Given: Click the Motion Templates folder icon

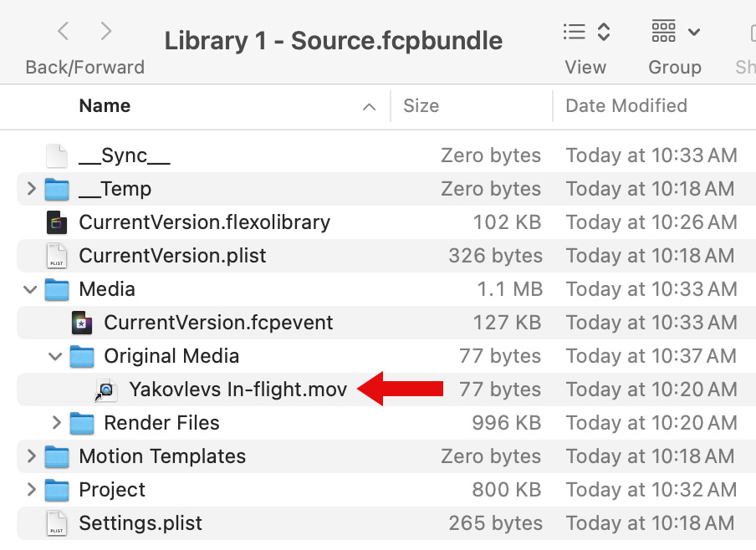Looking at the screenshot, I should coord(56,456).
